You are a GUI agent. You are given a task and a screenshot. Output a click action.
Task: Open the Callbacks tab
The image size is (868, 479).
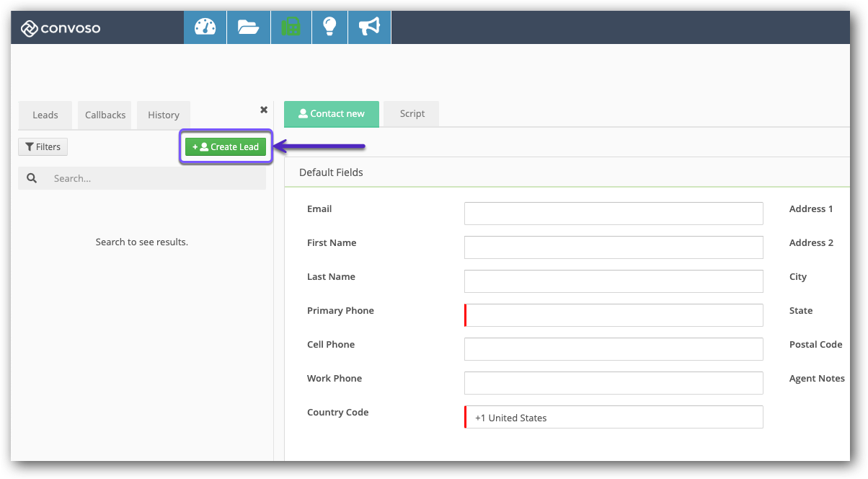click(105, 115)
